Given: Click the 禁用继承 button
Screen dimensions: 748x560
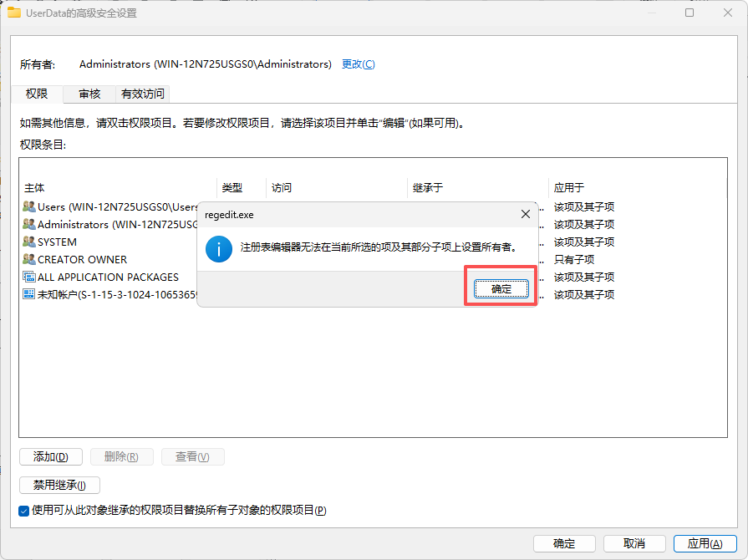Looking at the screenshot, I should click(x=59, y=485).
